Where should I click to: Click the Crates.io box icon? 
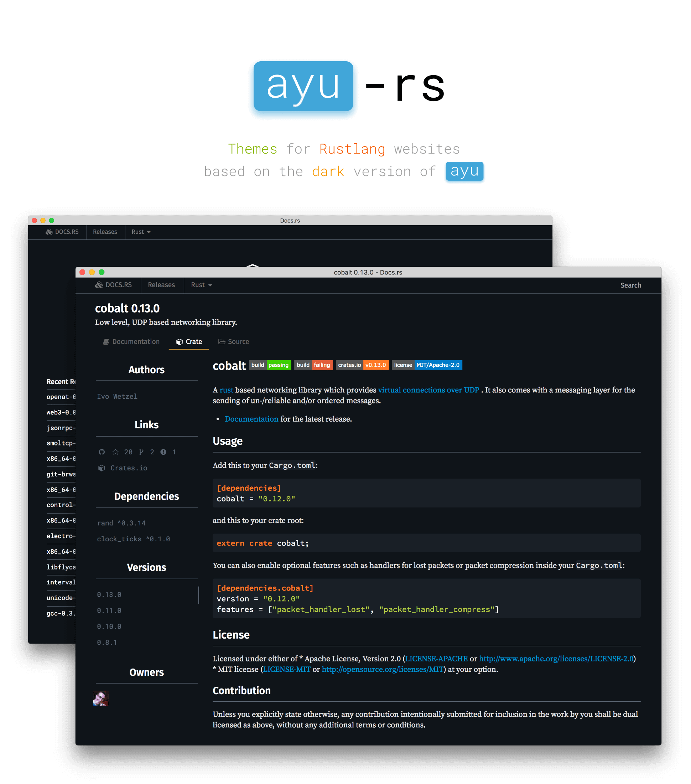click(x=102, y=468)
